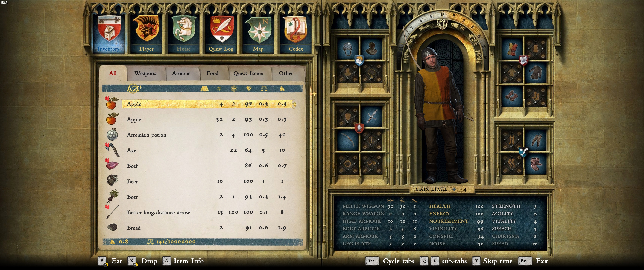Image resolution: width=644 pixels, height=270 pixels.
Task: Expand the Food inventory filter
Action: pos(212,73)
